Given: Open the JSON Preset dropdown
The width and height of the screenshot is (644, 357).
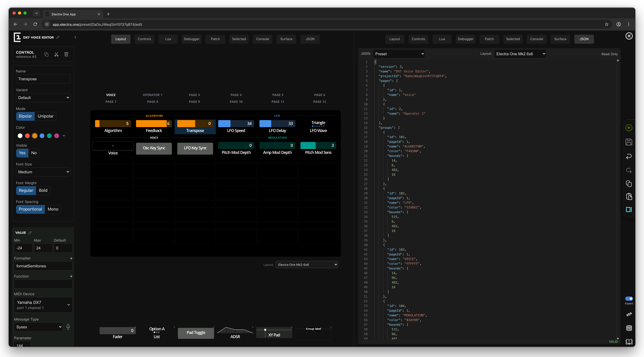Looking at the screenshot, I should click(399, 54).
